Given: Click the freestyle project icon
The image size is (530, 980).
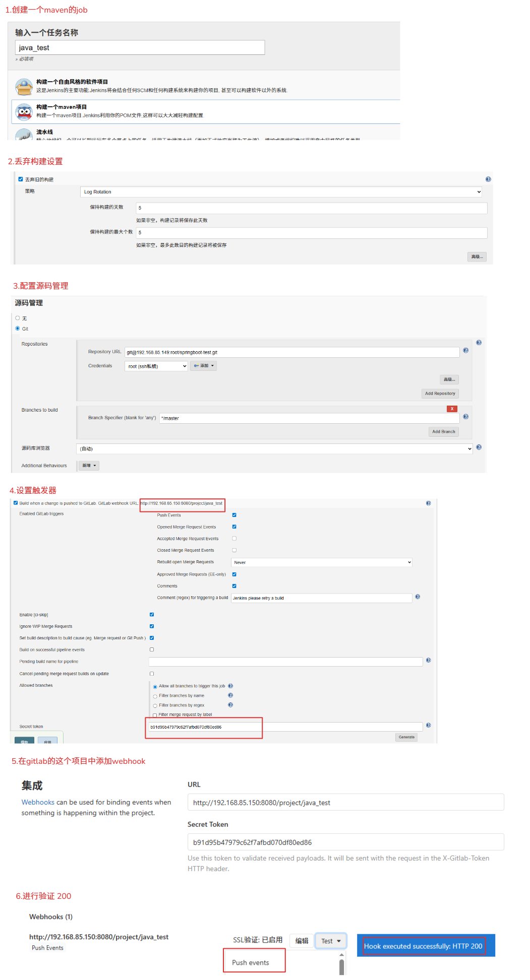Looking at the screenshot, I should (x=24, y=87).
